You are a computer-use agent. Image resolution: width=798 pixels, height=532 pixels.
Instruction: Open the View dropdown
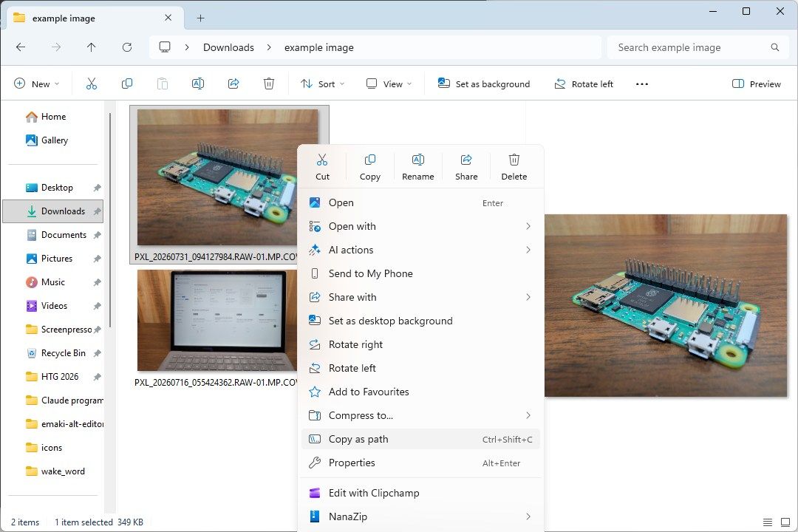[x=389, y=84]
